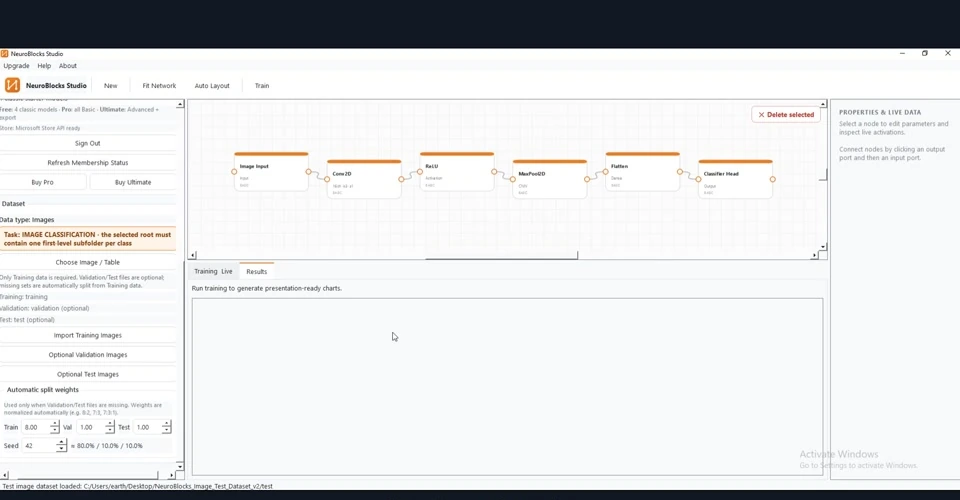Viewport: 960px width, 500px height.
Task: Select the Flatten node block
Action: click(x=642, y=171)
